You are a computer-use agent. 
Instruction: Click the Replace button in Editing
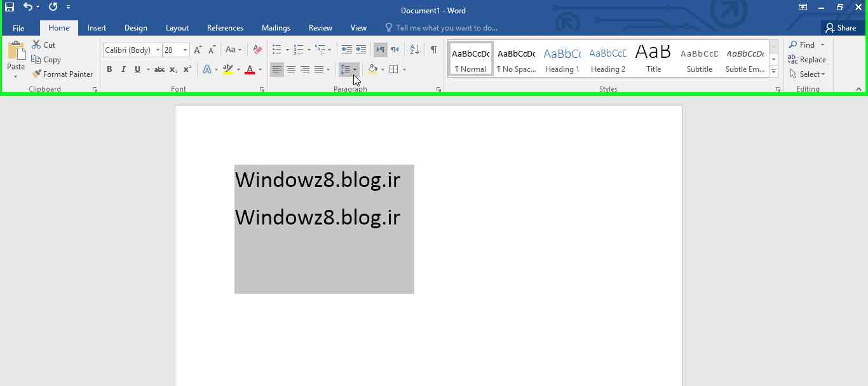tap(807, 60)
